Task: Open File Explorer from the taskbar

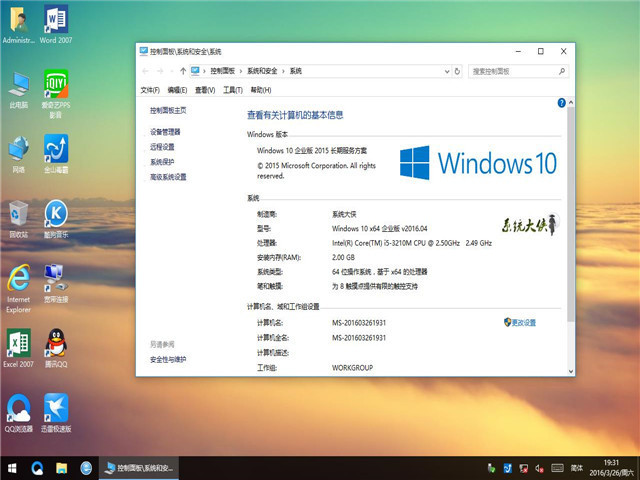Action: click(62, 467)
